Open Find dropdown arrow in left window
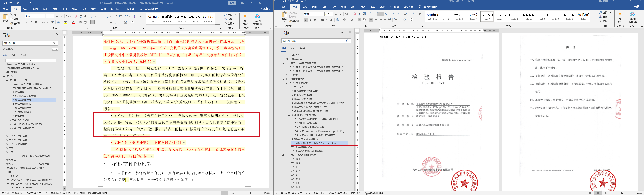The image size is (644, 195). point(235,15)
